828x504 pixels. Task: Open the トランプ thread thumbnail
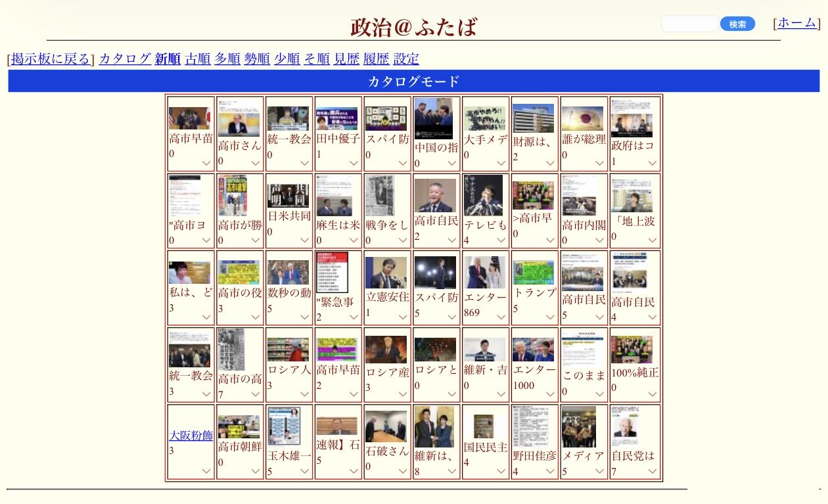pos(533,272)
